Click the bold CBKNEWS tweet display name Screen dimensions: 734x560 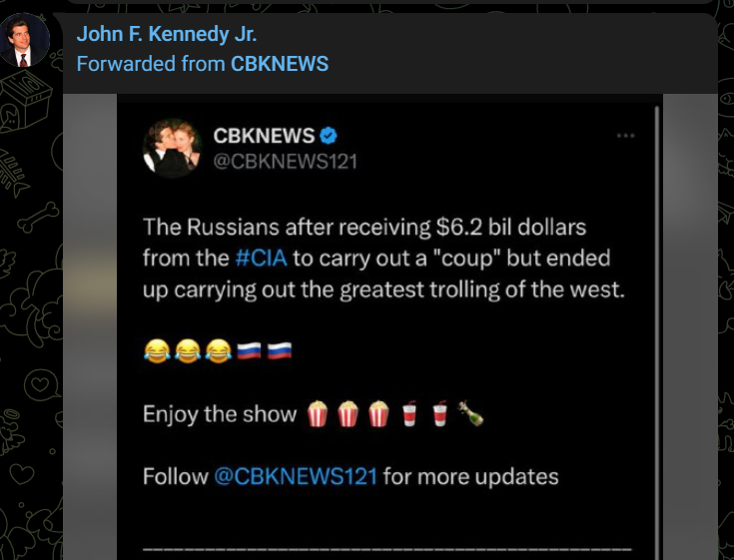tap(264, 136)
